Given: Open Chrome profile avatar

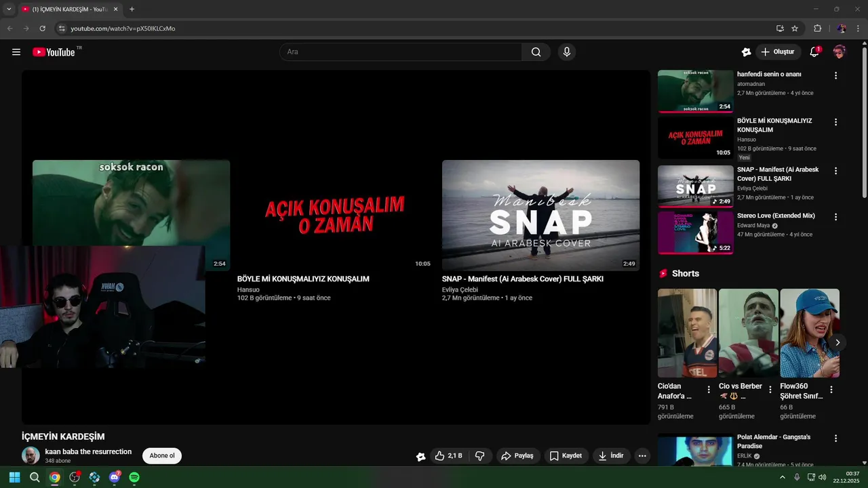Looking at the screenshot, I should tap(842, 28).
